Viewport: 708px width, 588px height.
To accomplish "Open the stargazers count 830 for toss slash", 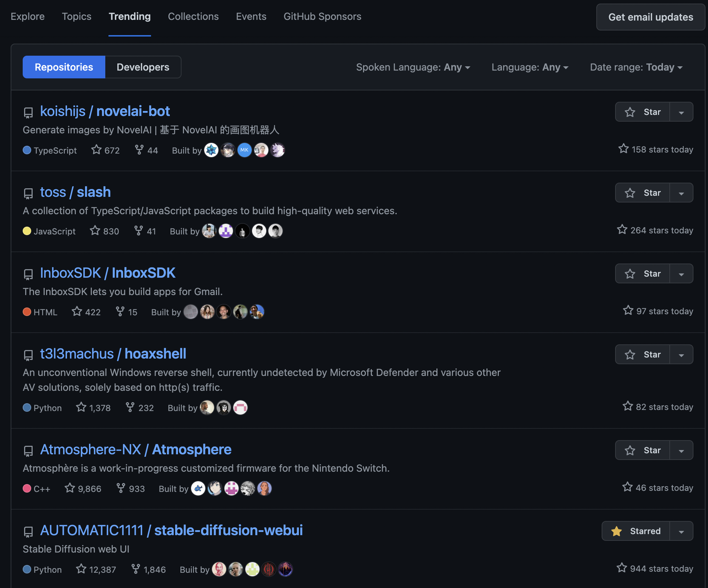I will (x=104, y=231).
